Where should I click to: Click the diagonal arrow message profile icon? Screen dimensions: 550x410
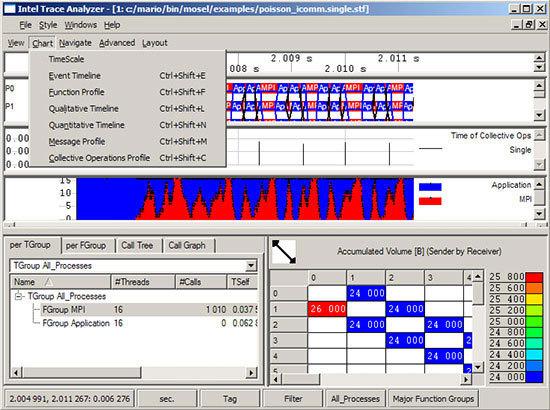pyautogui.click(x=284, y=251)
